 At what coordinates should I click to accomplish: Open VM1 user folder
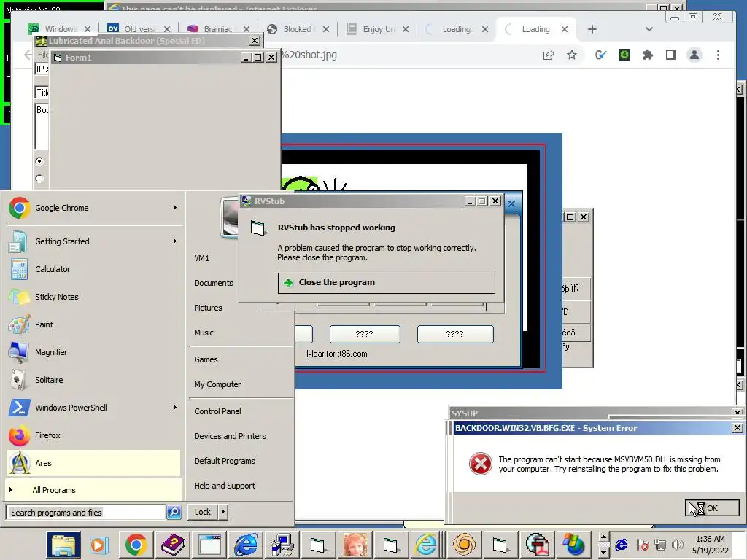click(201, 258)
